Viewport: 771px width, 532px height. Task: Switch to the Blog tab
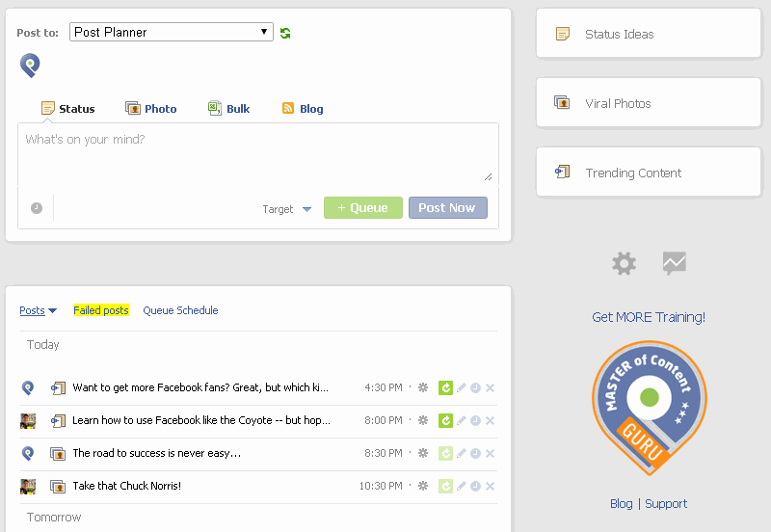click(x=303, y=109)
